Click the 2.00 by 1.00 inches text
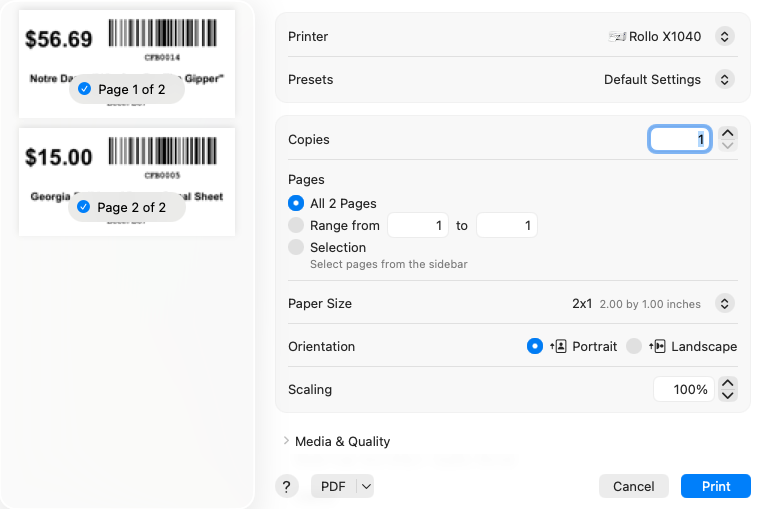 point(650,304)
